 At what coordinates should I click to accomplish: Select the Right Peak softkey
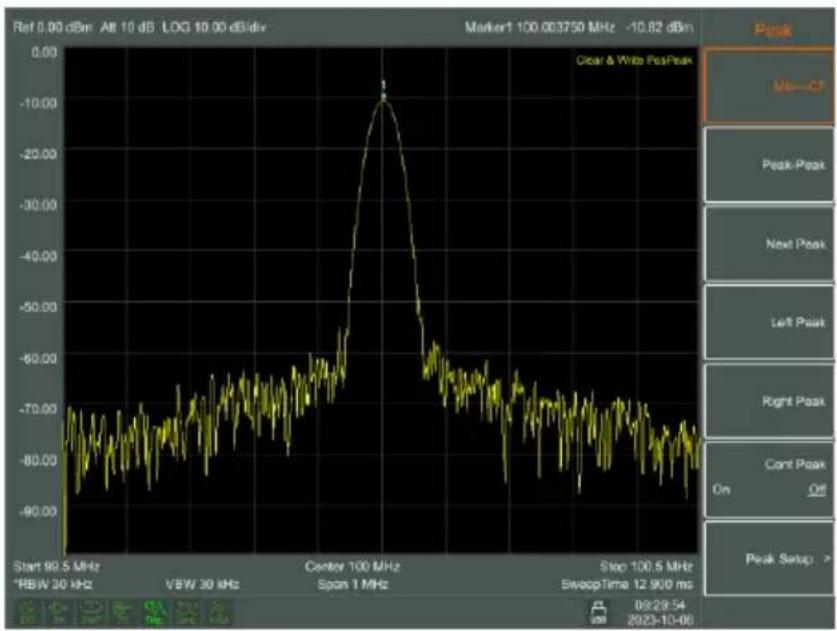pyautogui.click(x=769, y=401)
